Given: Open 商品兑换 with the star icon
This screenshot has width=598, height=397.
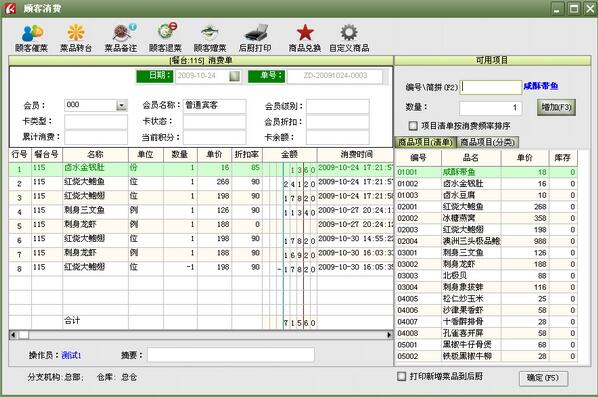Looking at the screenshot, I should (x=305, y=37).
